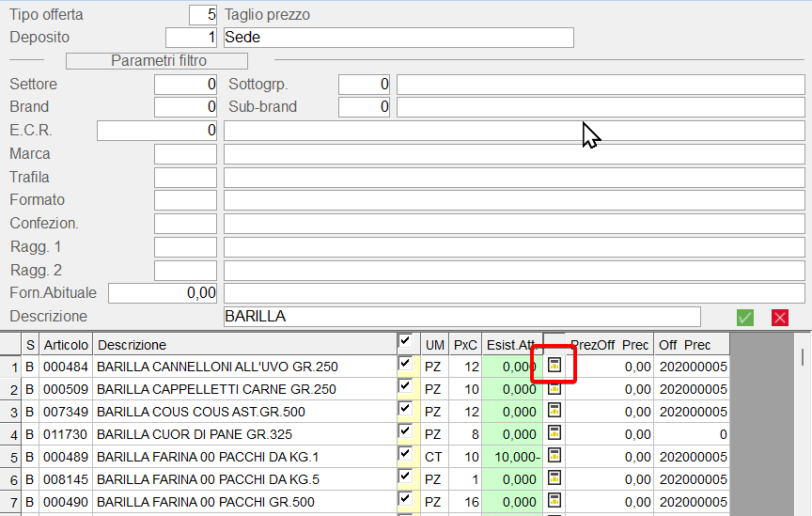Click the Formato code field
Screen dimensions: 812x516
(185, 200)
